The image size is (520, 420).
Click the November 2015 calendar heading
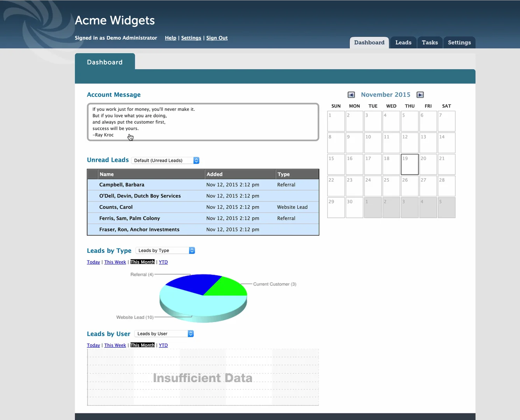pyautogui.click(x=385, y=95)
